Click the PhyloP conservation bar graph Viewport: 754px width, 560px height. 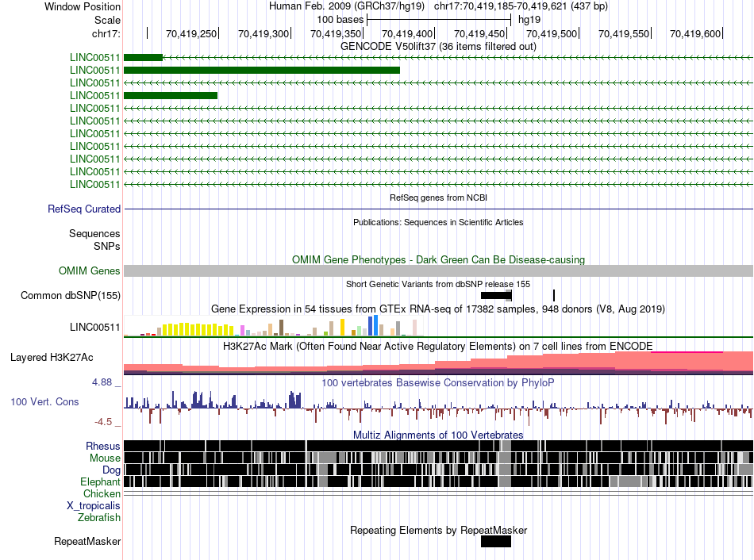(x=438, y=408)
